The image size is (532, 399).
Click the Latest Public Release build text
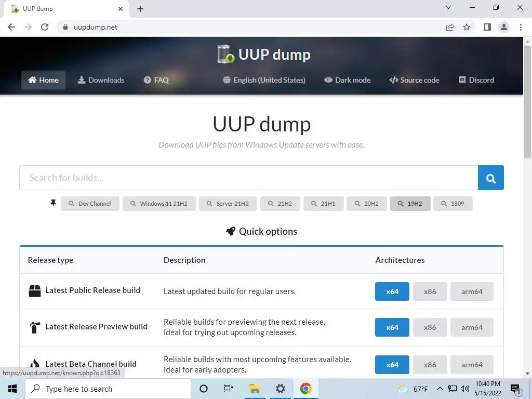[x=92, y=290]
